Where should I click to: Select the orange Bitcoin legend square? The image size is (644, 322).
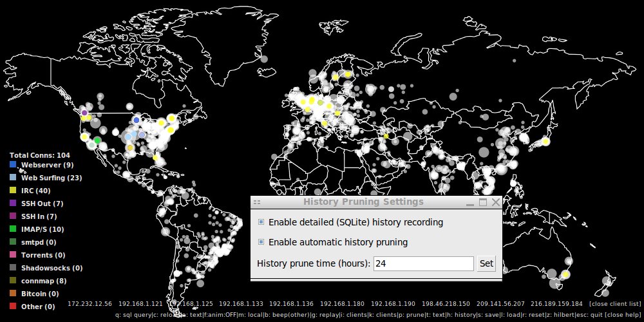(x=13, y=294)
